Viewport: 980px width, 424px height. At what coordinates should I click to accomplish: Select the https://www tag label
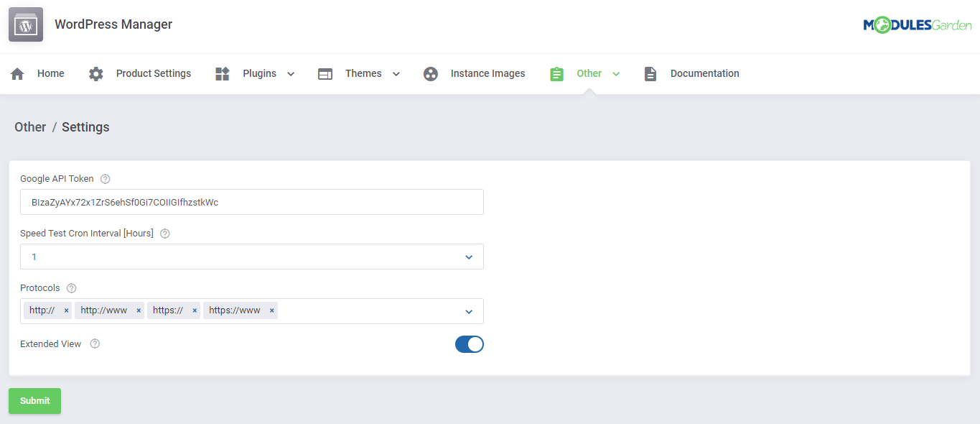coord(235,310)
